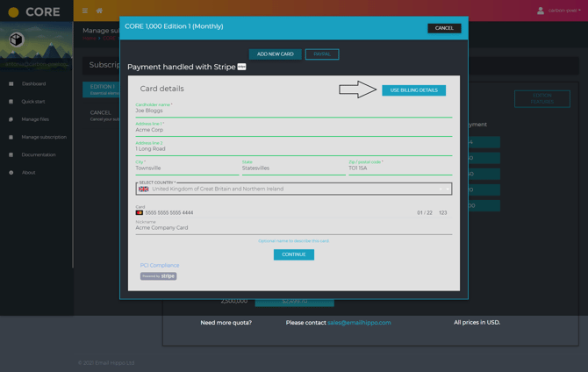Focus the Cardholder name field

294,111
